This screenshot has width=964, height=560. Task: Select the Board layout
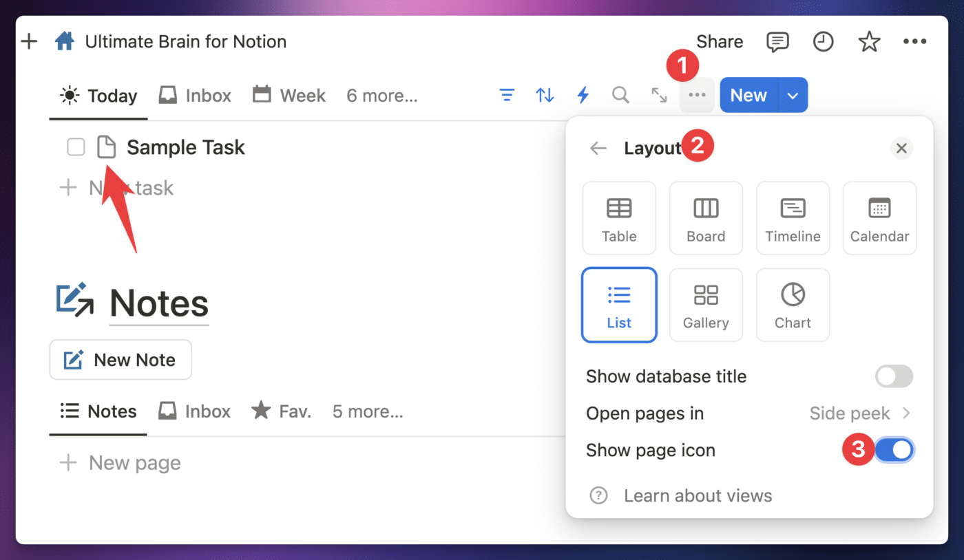(x=706, y=218)
